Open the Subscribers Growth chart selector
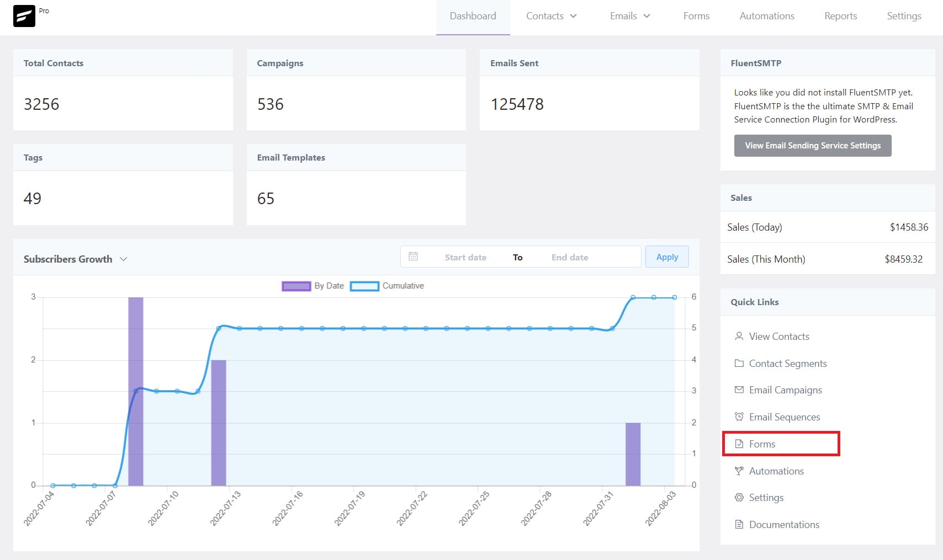 click(75, 259)
